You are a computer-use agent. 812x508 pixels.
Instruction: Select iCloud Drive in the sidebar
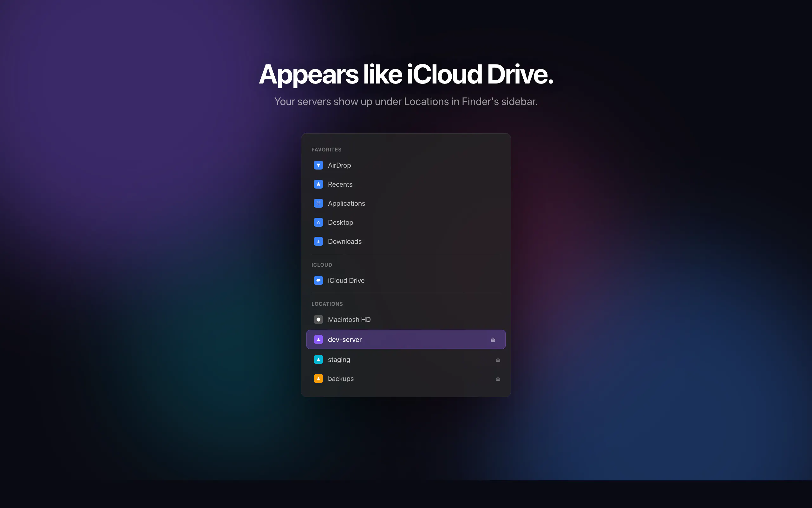pos(406,280)
